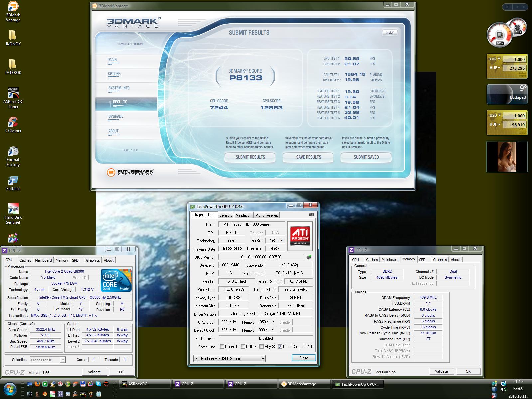Launch CCleaner from the desktop
Image resolution: width=532 pixels, height=399 pixels.
pos(13,122)
